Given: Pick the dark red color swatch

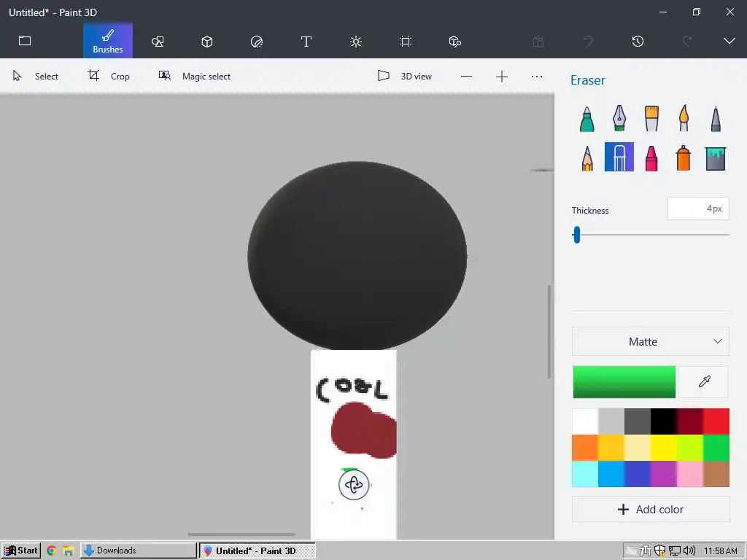Looking at the screenshot, I should (690, 421).
